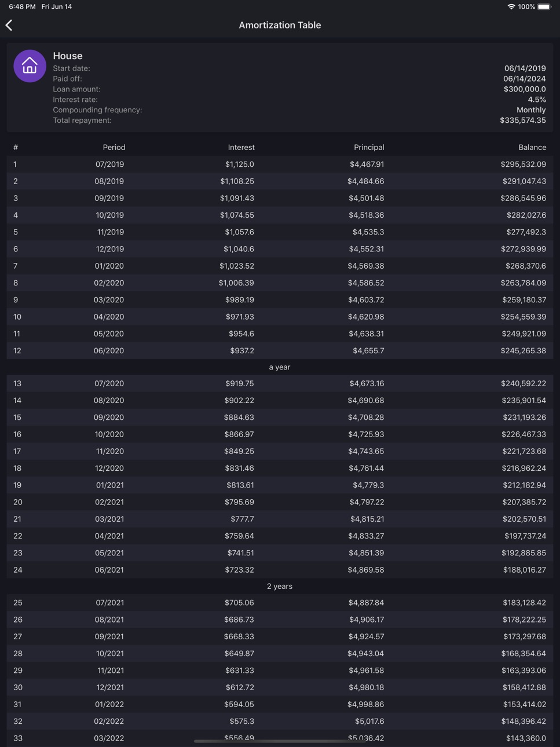Tap the '2 years' section divider
The height and width of the screenshot is (747, 560).
point(280,586)
